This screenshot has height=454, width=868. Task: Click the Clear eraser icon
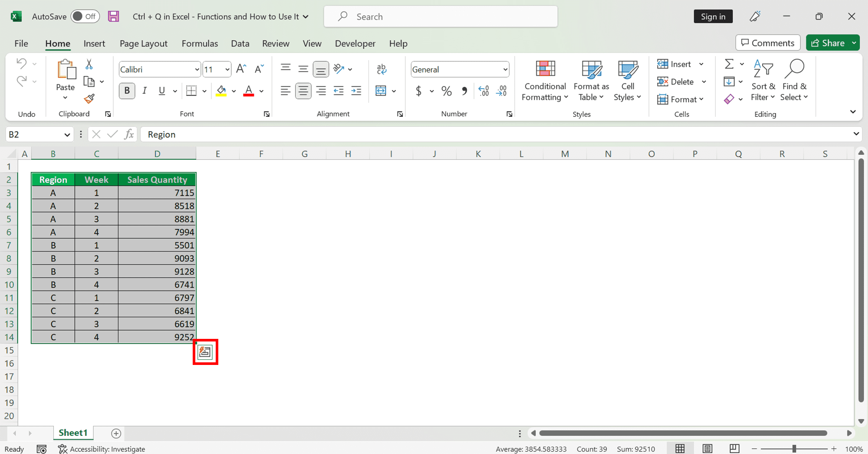729,99
